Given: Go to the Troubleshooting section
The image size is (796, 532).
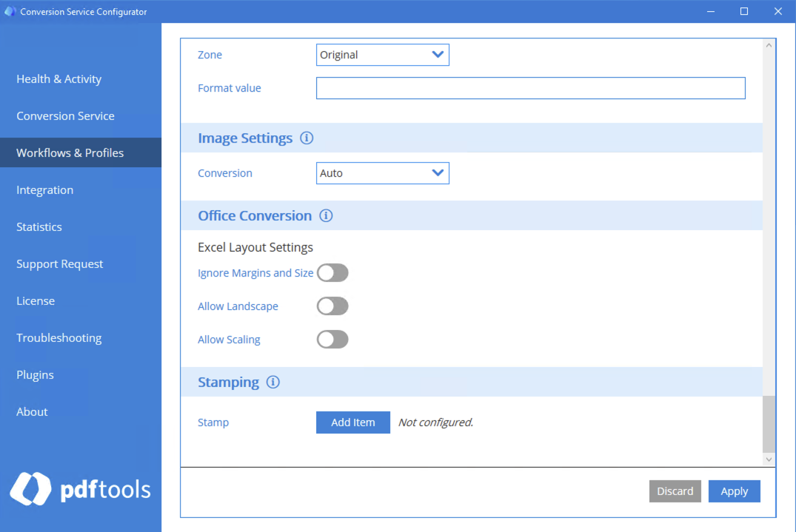Looking at the screenshot, I should click(x=58, y=337).
